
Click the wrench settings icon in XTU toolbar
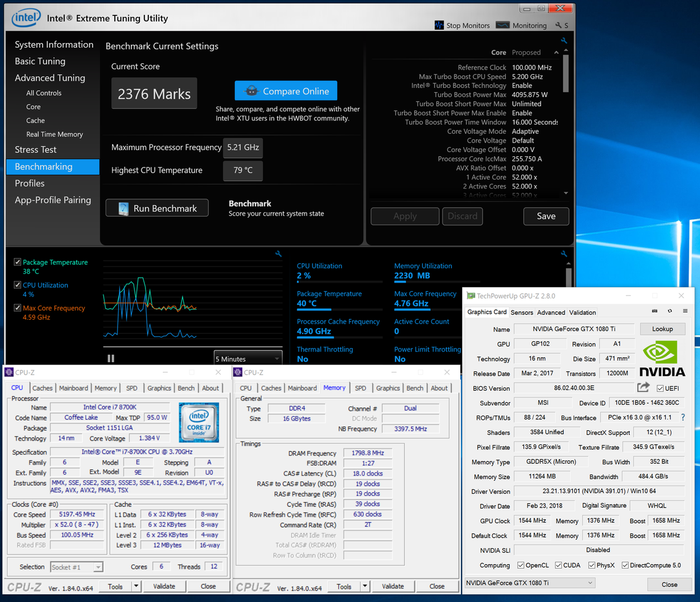tap(558, 25)
